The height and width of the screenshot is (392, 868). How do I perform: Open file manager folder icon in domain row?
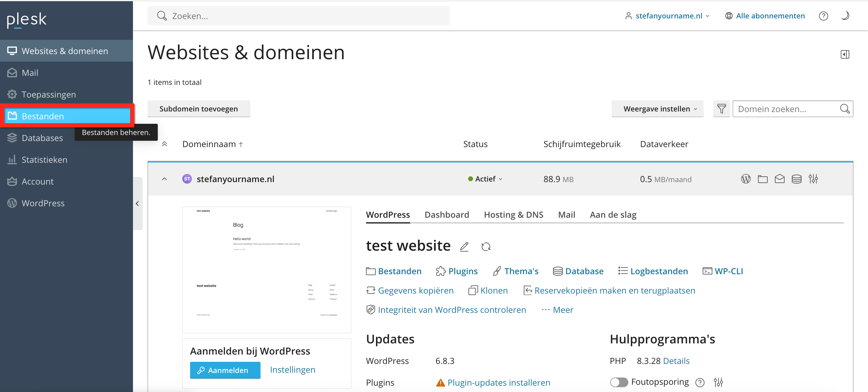pyautogui.click(x=763, y=179)
